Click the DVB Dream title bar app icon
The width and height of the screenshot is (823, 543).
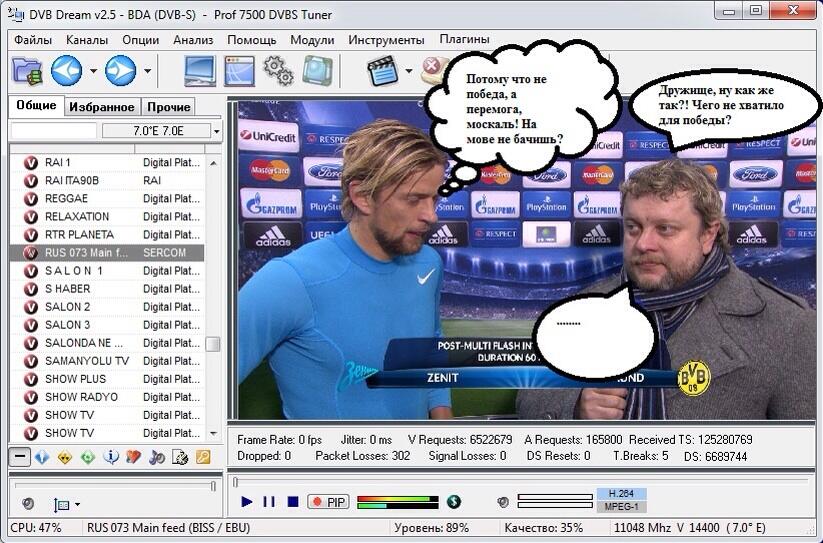(16, 14)
